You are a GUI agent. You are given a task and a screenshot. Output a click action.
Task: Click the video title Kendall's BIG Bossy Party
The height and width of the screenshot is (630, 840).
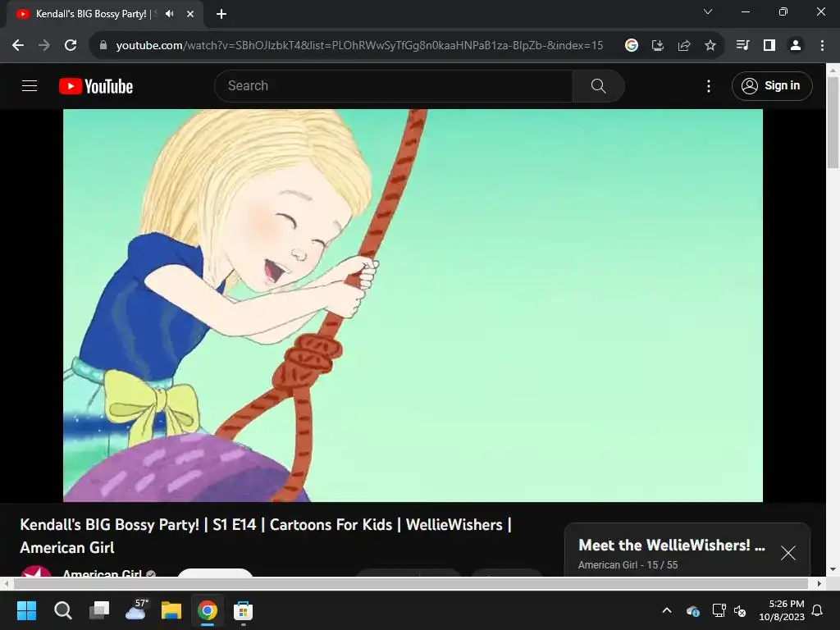pos(266,536)
